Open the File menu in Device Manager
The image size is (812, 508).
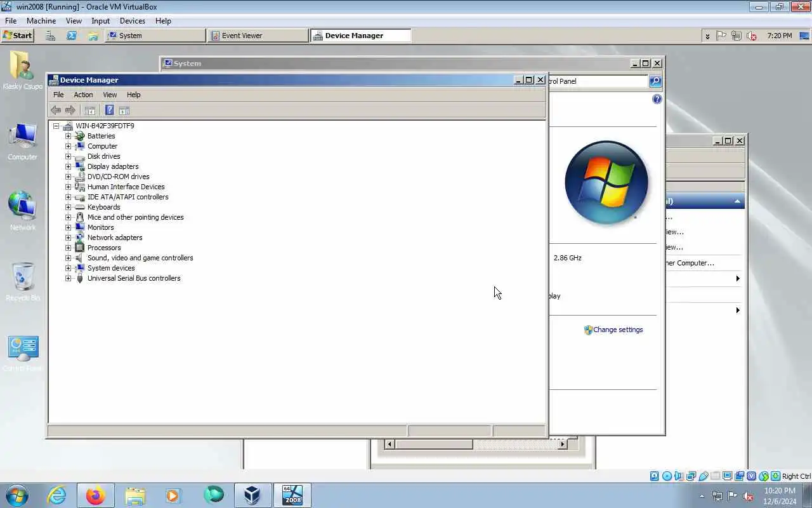coord(58,95)
